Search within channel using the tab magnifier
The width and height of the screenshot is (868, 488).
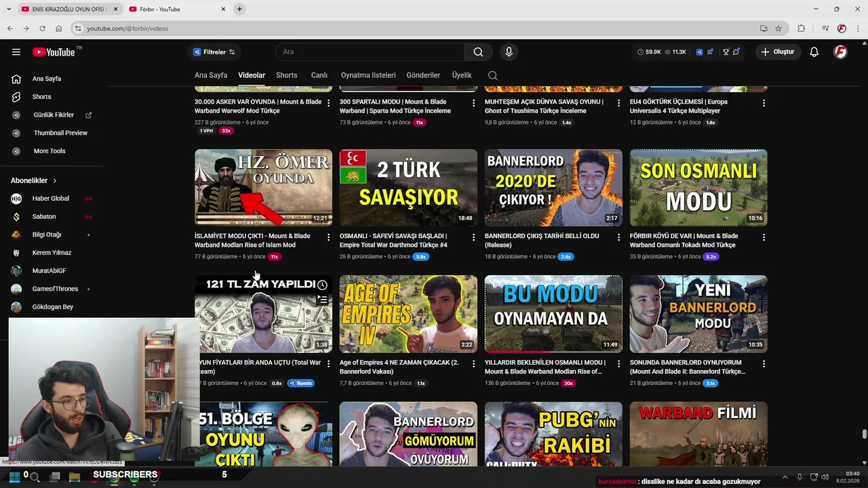coord(493,75)
